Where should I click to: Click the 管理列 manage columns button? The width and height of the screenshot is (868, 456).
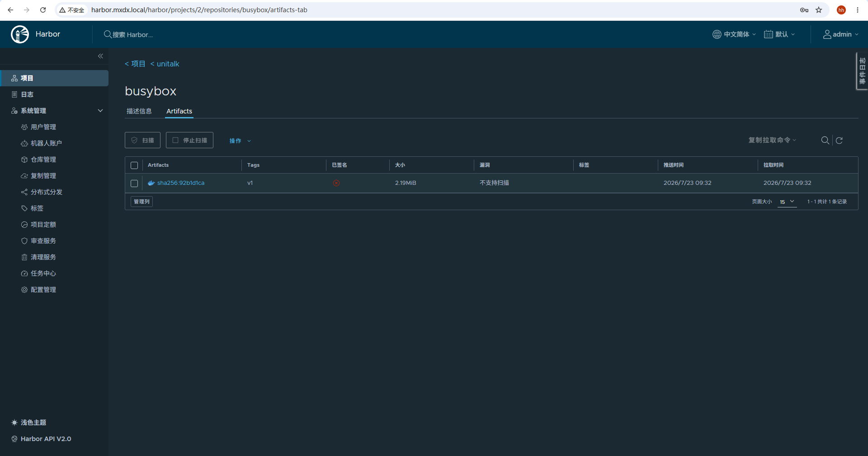pos(142,202)
